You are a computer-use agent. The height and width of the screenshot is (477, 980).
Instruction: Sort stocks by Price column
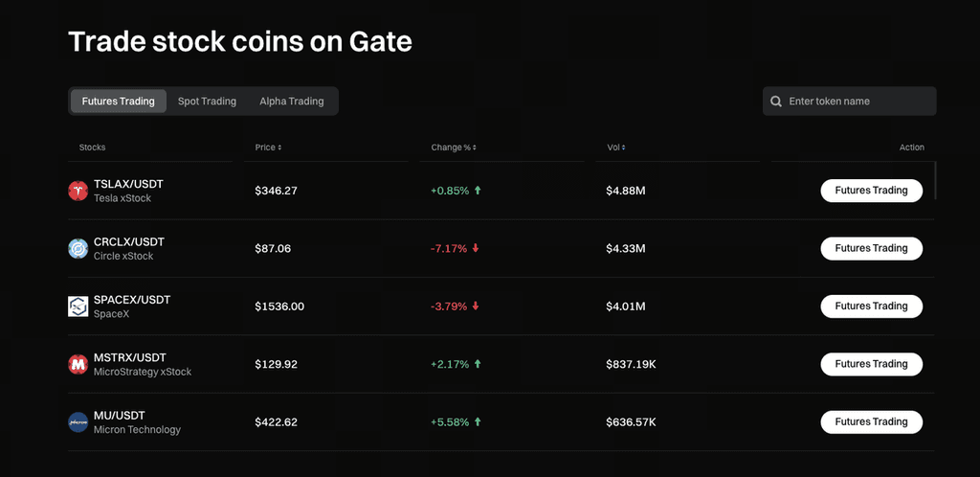pyautogui.click(x=268, y=148)
